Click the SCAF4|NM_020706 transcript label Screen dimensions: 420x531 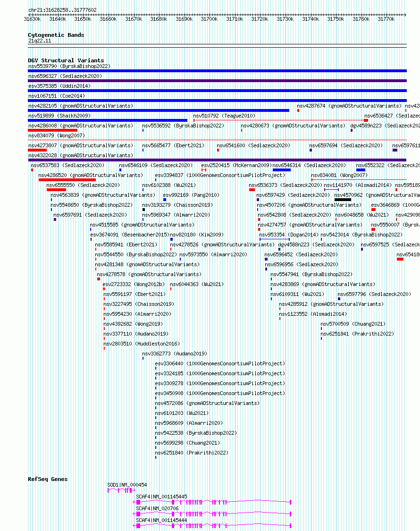[157, 509]
